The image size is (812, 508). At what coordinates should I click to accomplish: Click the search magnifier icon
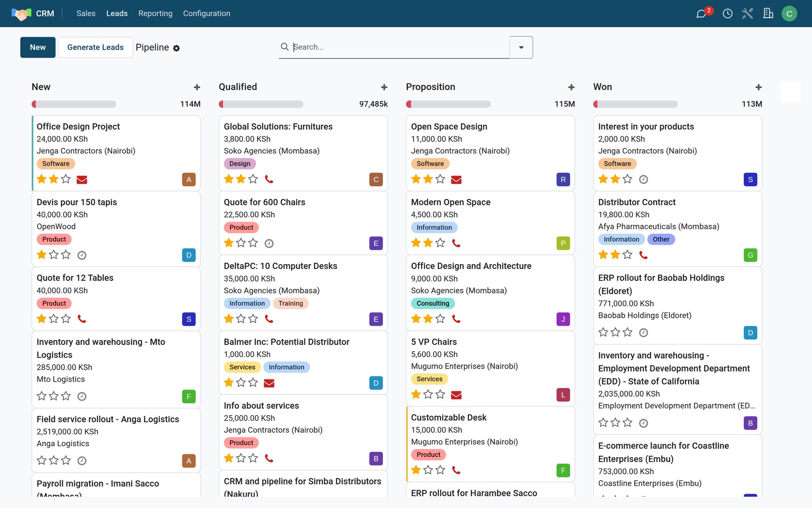point(285,47)
